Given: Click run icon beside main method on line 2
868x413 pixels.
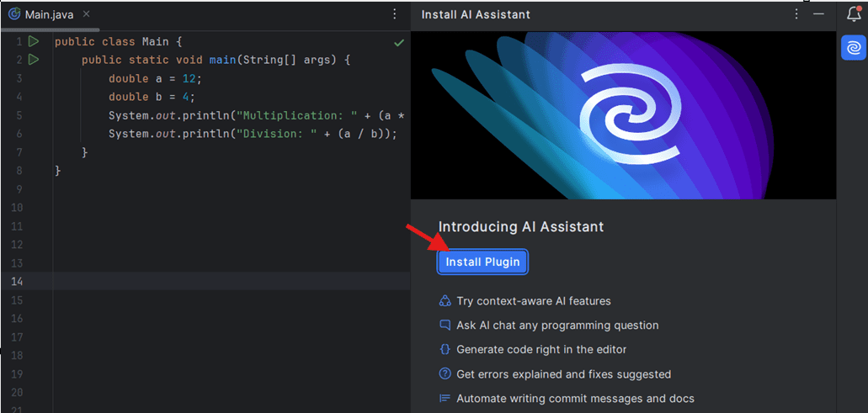Looking at the screenshot, I should click(34, 60).
